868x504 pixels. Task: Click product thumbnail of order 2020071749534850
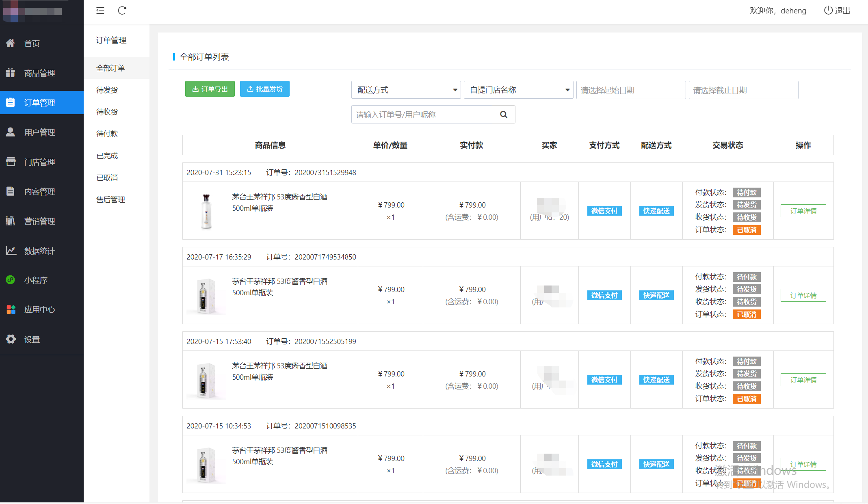[206, 295]
